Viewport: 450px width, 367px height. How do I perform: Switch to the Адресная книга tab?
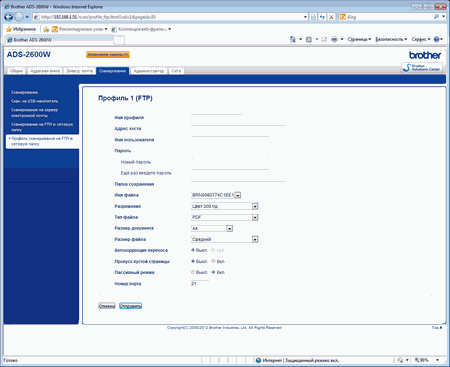pos(45,71)
